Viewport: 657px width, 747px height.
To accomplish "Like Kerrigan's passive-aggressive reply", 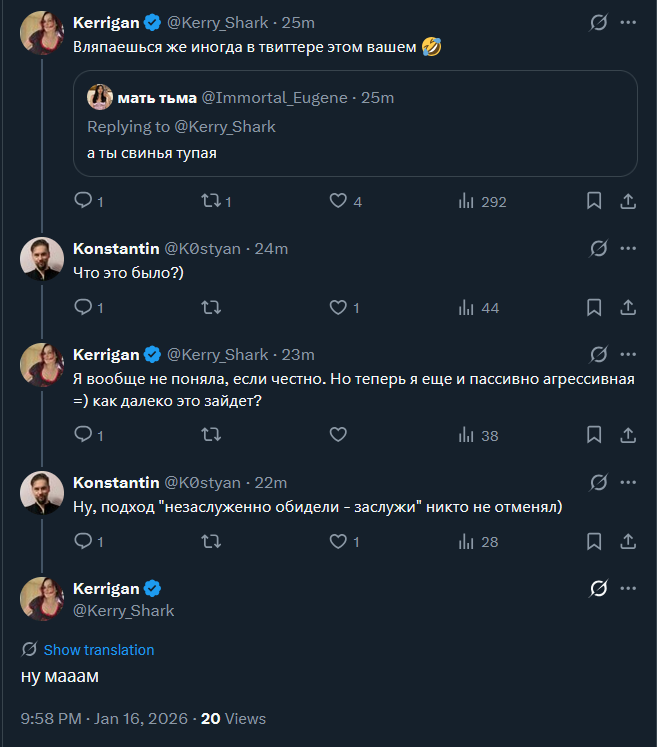I will [338, 435].
